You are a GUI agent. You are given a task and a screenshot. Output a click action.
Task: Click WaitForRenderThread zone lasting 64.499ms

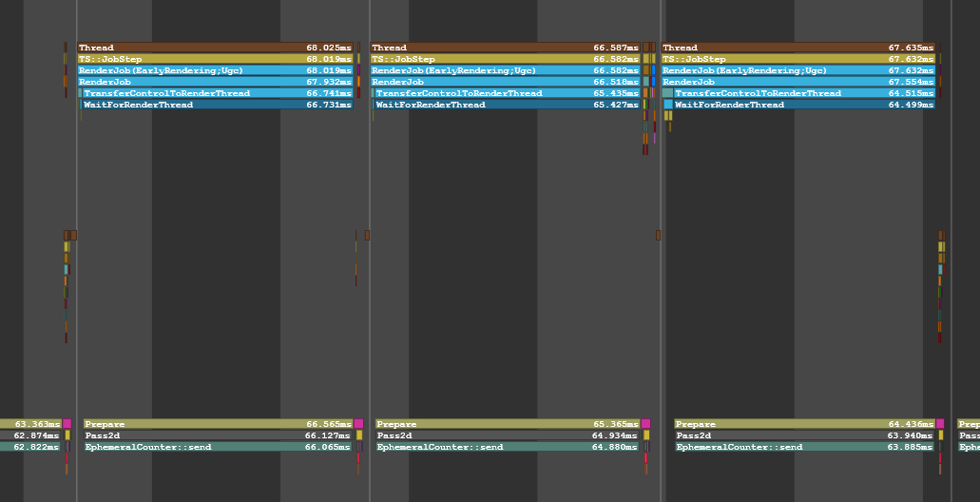click(805, 105)
